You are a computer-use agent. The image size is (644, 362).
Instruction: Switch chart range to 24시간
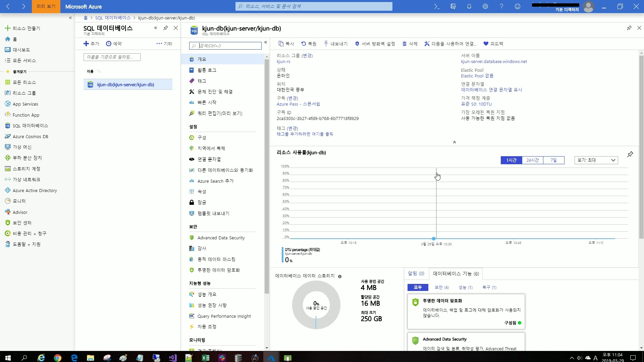(x=532, y=160)
